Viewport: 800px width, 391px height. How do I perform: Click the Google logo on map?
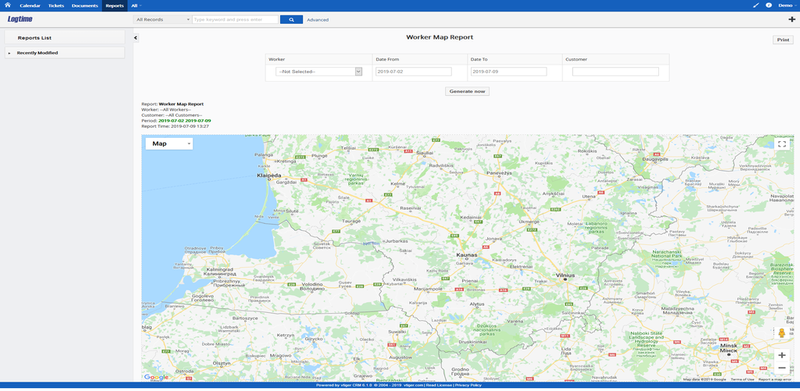(156, 377)
